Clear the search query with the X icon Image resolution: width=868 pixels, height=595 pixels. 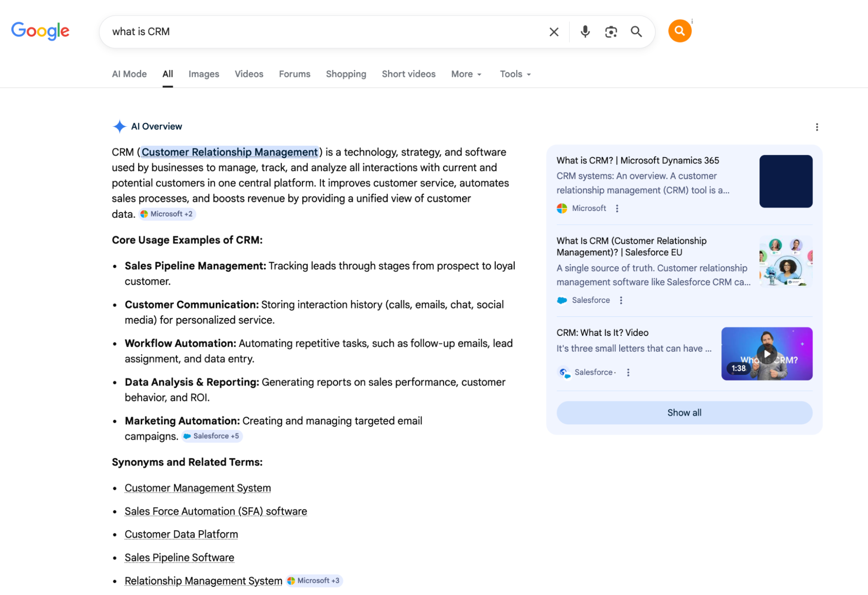click(x=553, y=31)
